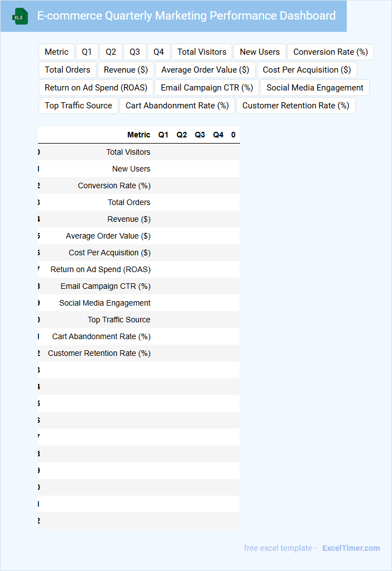
Task: Click the Social Media Engagement tag
Action: (315, 88)
